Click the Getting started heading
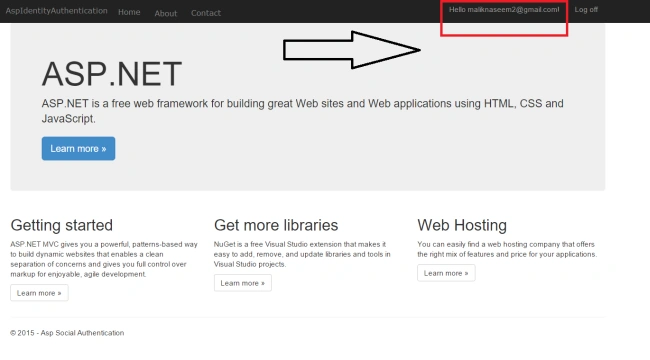650x360 pixels. coord(61,225)
